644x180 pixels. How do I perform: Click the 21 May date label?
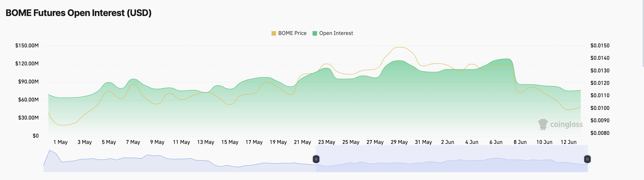pyautogui.click(x=303, y=142)
